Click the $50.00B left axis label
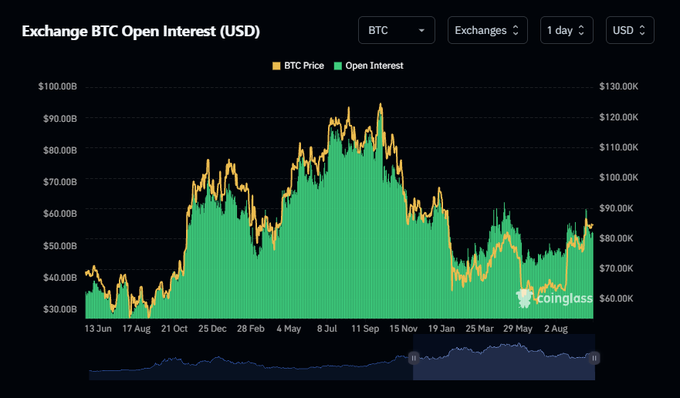This screenshot has width=680, height=398. 60,246
